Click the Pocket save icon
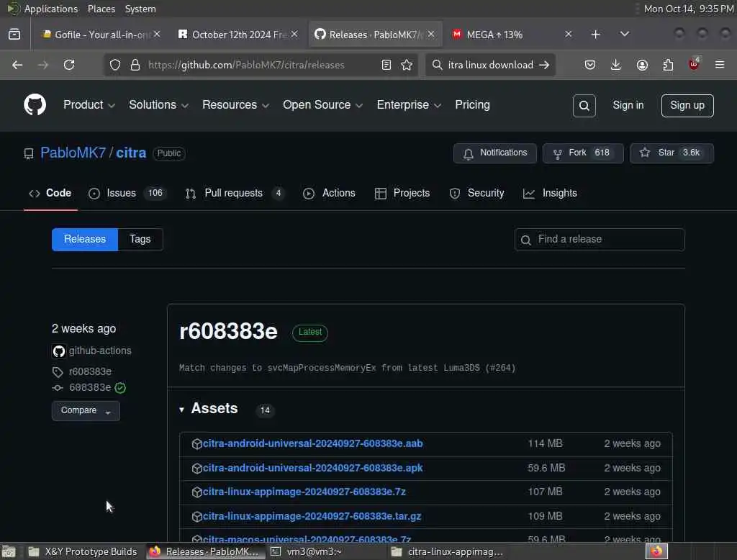The image size is (737, 560). pyautogui.click(x=590, y=65)
